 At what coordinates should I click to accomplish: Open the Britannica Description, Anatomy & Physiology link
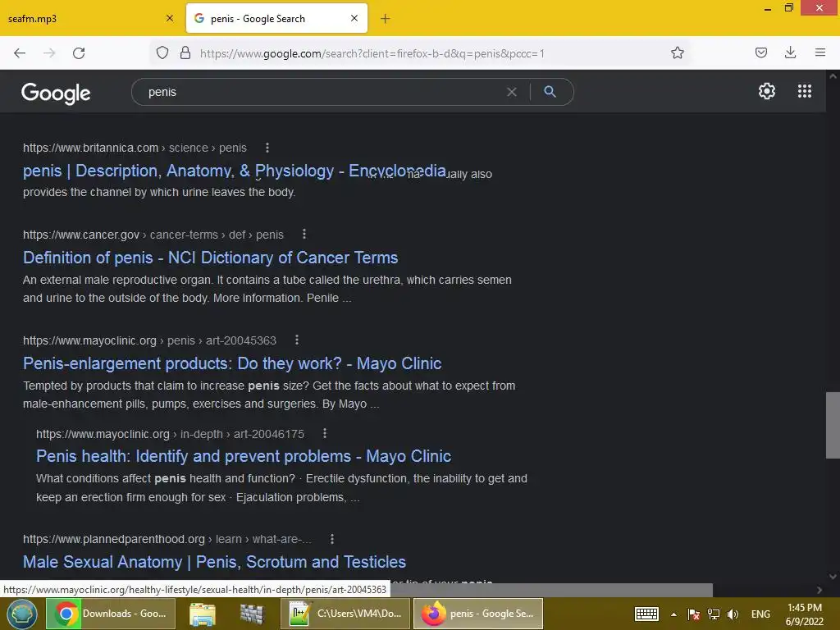234,171
